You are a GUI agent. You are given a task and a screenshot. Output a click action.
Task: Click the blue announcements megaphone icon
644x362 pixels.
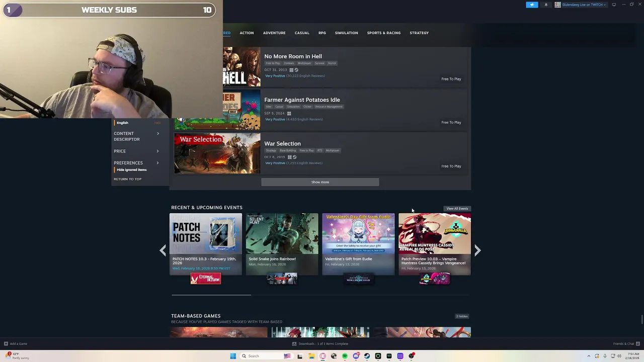(x=532, y=5)
